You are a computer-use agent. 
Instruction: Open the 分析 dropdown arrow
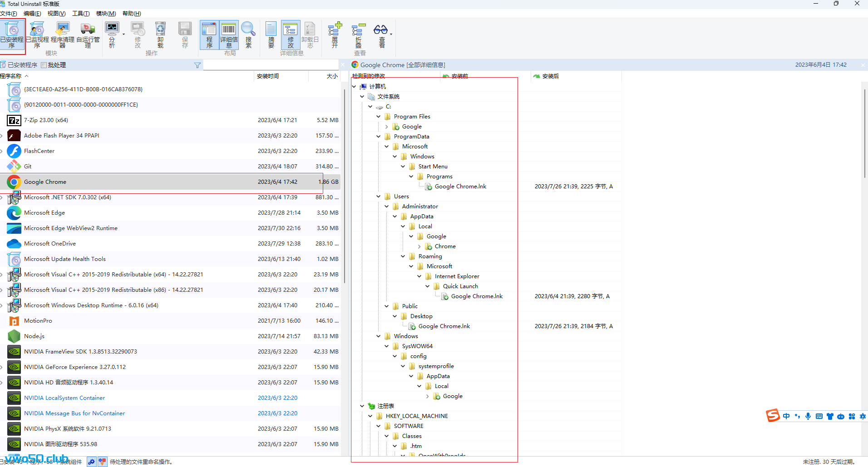(x=123, y=34)
